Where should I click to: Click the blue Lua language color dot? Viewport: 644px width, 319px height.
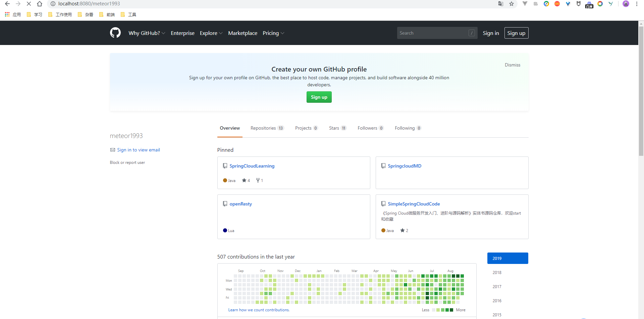[225, 230]
